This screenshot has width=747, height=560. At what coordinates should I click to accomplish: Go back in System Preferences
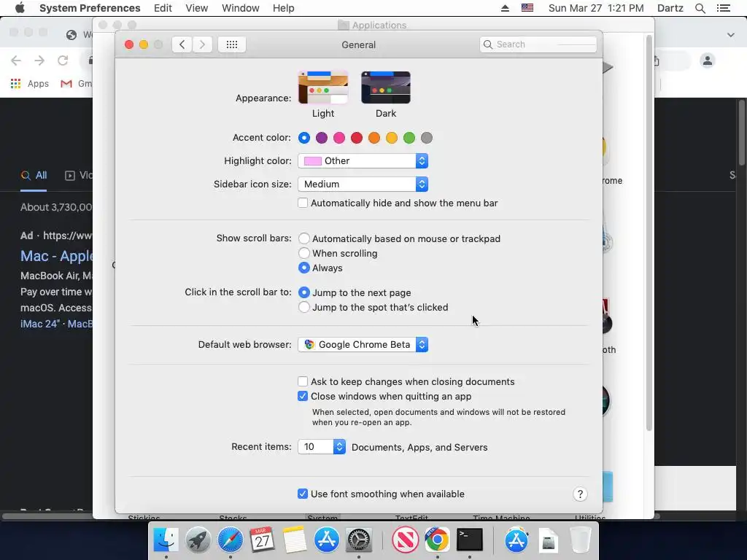pos(182,44)
